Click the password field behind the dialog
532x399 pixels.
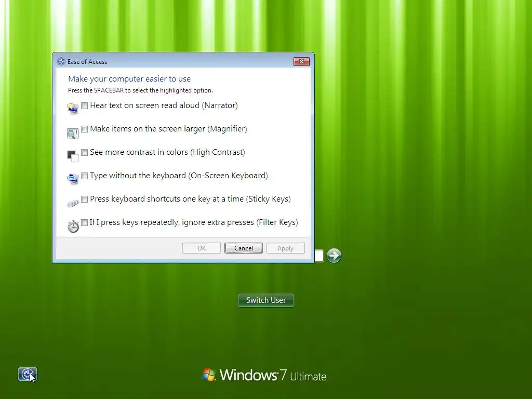point(320,256)
